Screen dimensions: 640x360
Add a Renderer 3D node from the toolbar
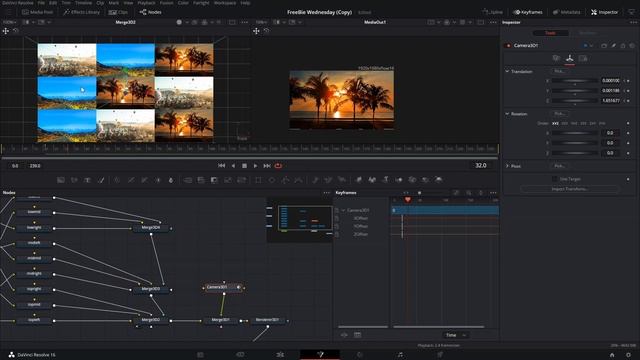click(x=439, y=180)
